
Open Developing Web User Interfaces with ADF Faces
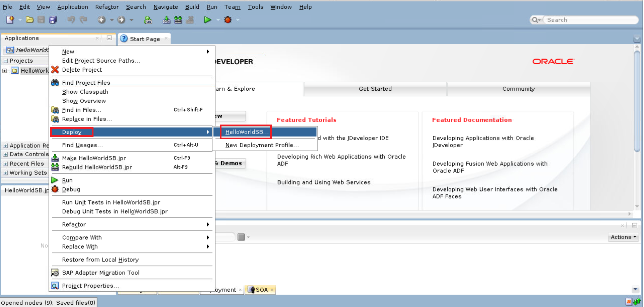495,193
